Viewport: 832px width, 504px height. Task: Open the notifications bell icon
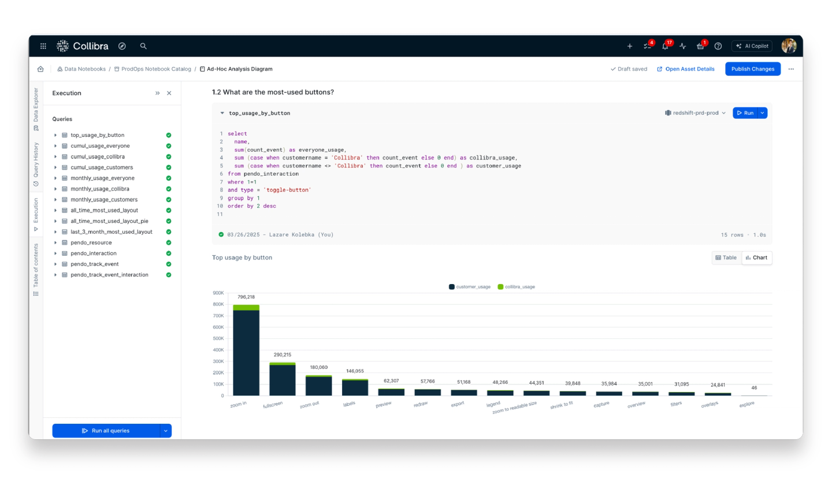665,46
